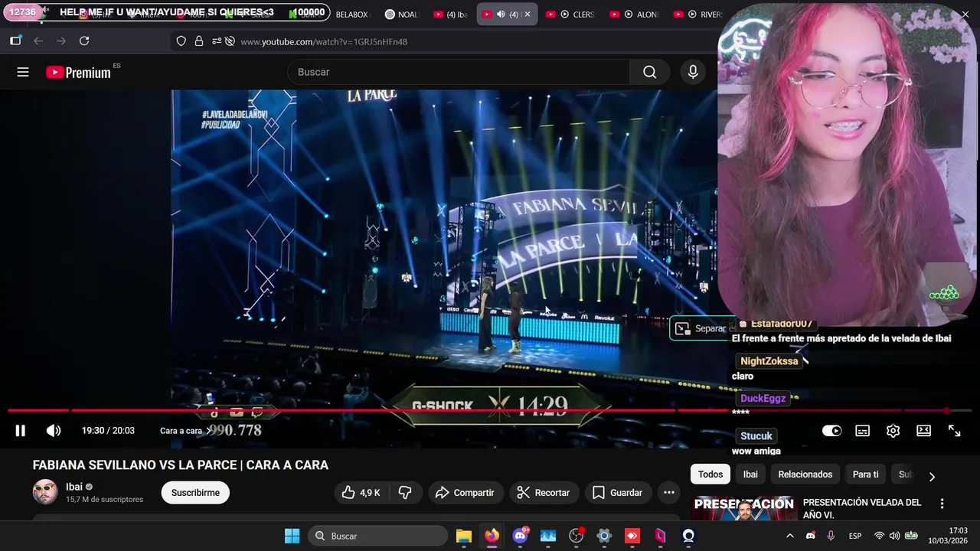Open Ibai channel avatar
This screenshot has width=980, height=551.
(x=45, y=492)
